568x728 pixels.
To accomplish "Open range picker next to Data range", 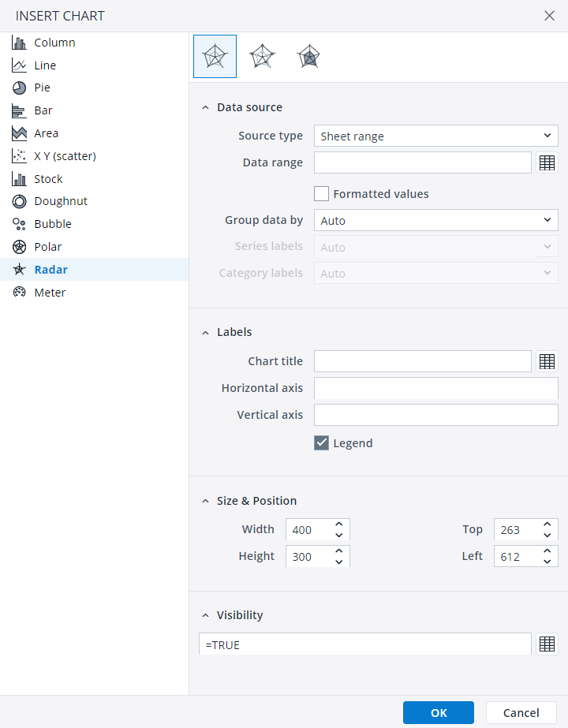I will point(547,162).
